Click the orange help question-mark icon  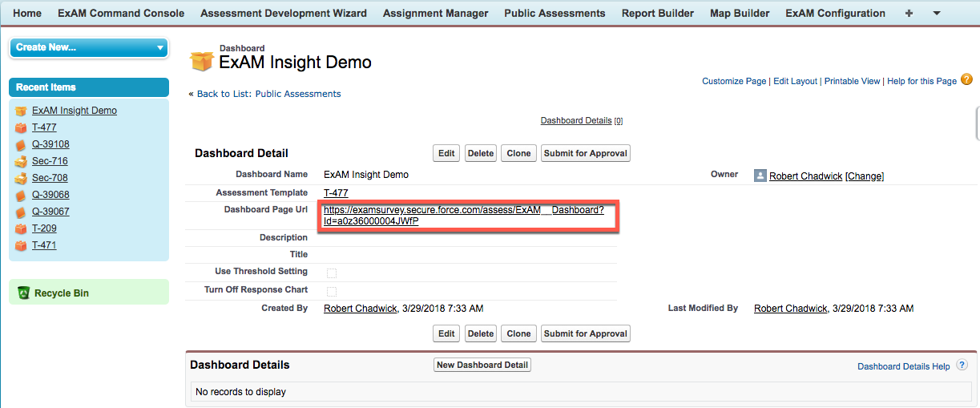(966, 79)
